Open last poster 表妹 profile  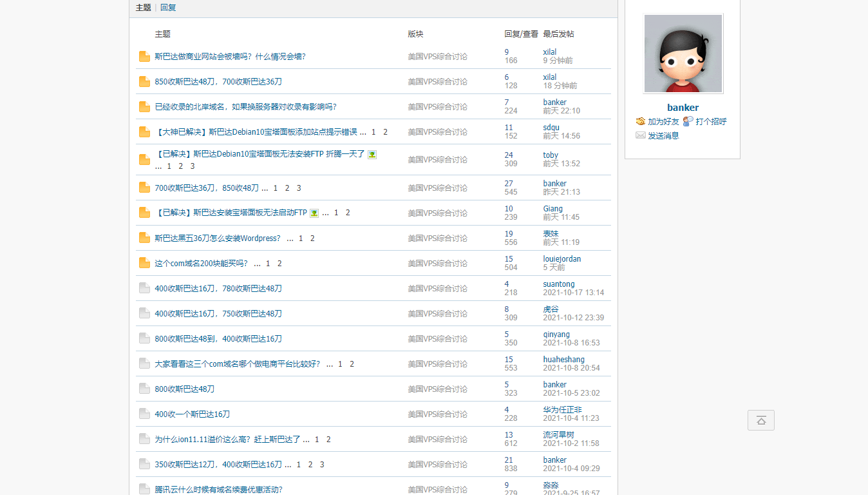[551, 234]
